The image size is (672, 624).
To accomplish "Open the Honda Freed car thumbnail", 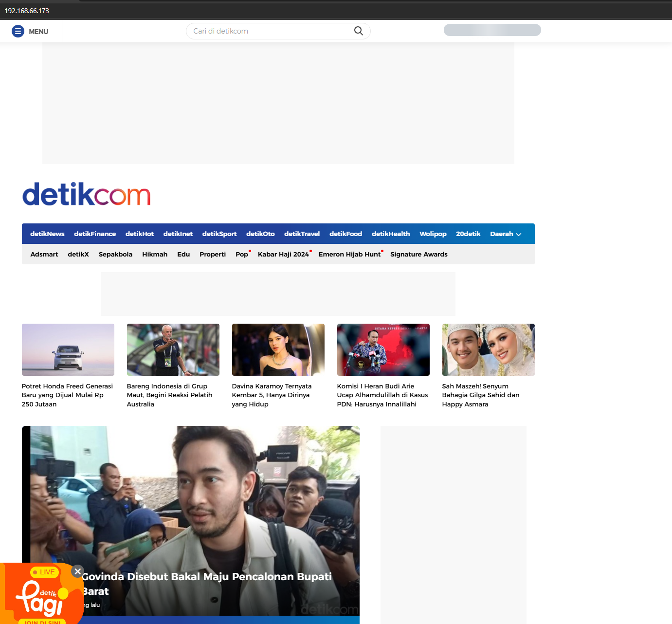I will click(68, 349).
